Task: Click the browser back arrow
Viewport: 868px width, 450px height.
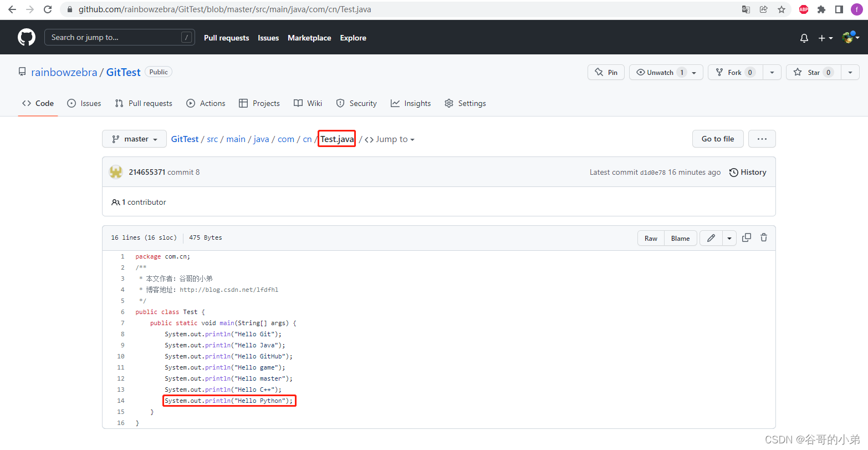Action: (12, 9)
